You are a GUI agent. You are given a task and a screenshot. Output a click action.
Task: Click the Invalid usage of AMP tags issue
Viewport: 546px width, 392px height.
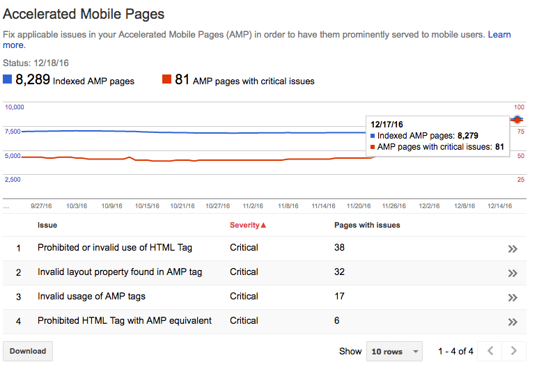(x=91, y=297)
